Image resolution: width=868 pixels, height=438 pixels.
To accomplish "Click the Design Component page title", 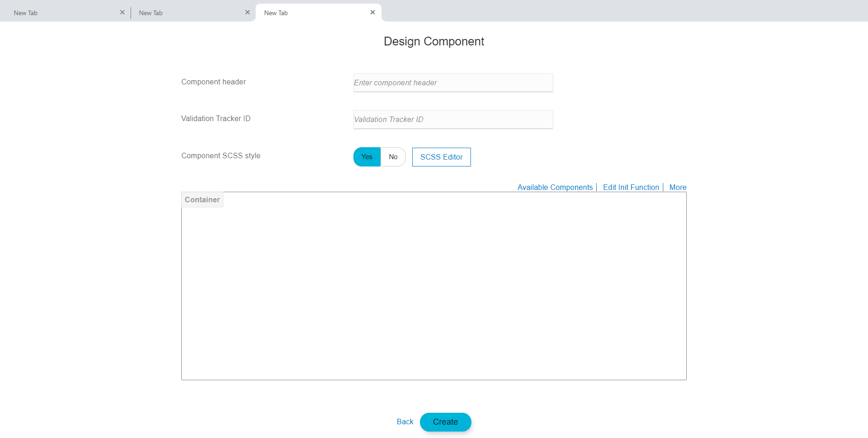I will [434, 41].
